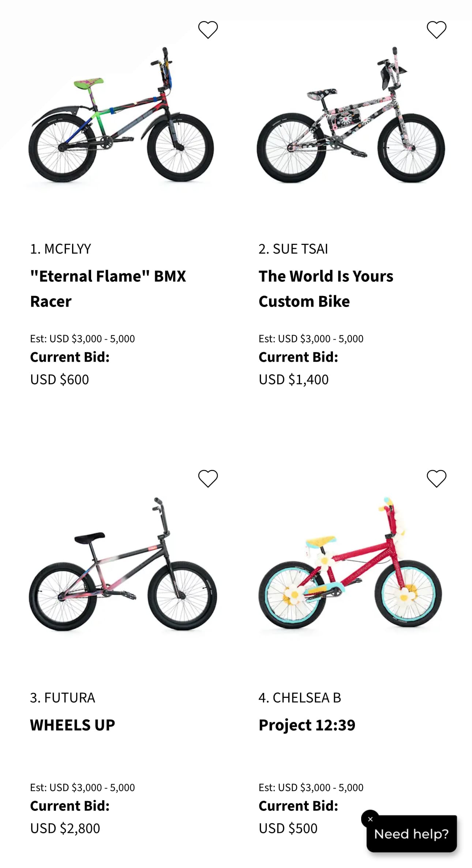Dismiss the Need help chat bubble
This screenshot has width=472, height=868.
[x=370, y=819]
